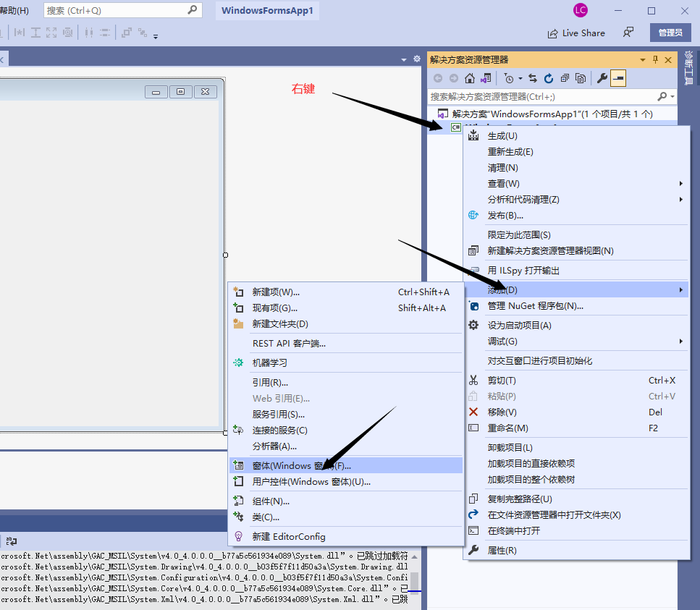Screen dimensions: 700x610
Task: Click Build 生成(U) in context menu
Action: (x=576, y=136)
